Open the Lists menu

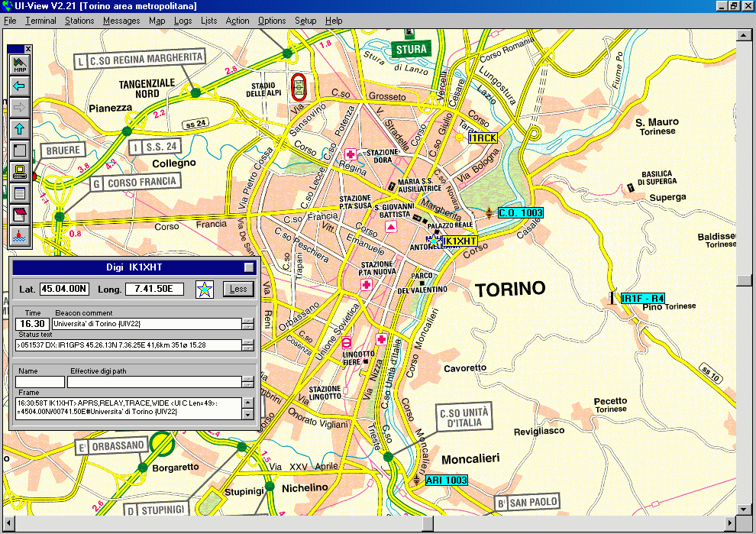click(208, 21)
